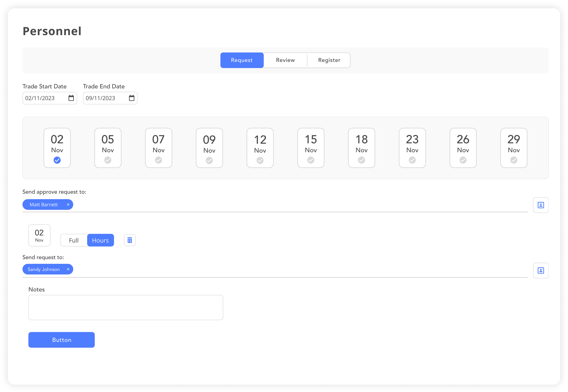Viewport: 568px width, 392px height.
Task: Toggle 12 Nov date selection
Action: (x=260, y=148)
